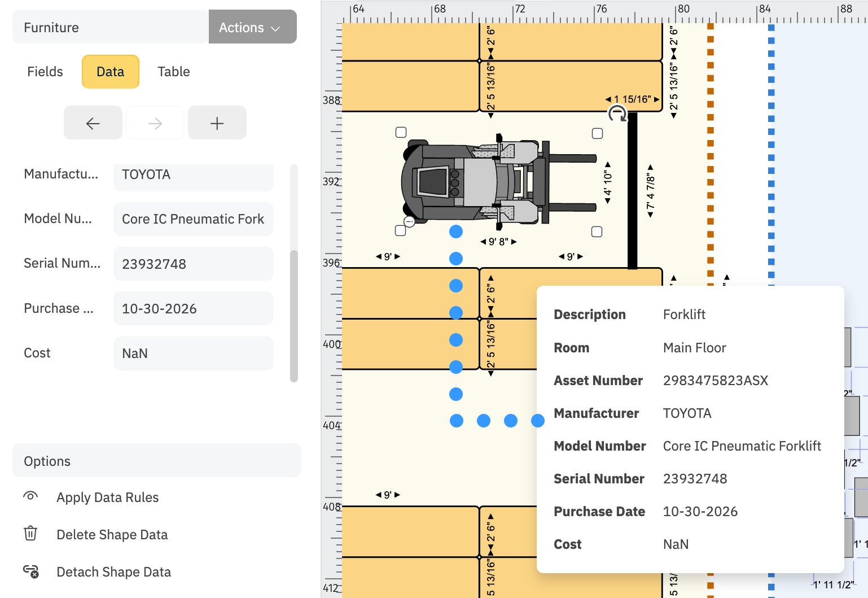Choose Detach Shape Data option
The image size is (868, 598).
pyautogui.click(x=114, y=572)
